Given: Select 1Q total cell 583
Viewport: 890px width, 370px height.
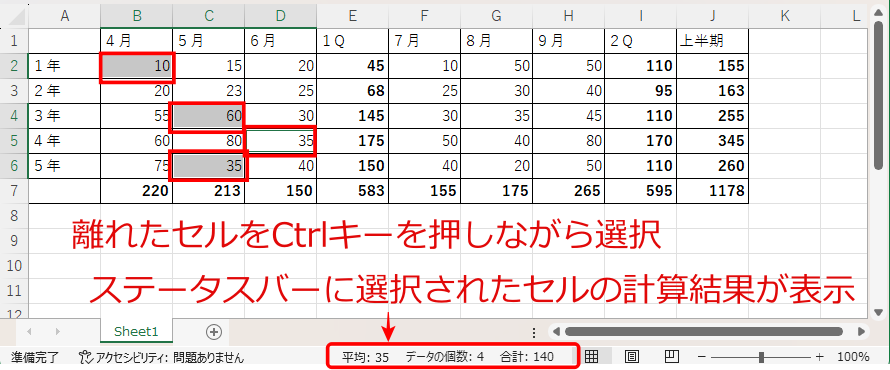Looking at the screenshot, I should (x=352, y=191).
